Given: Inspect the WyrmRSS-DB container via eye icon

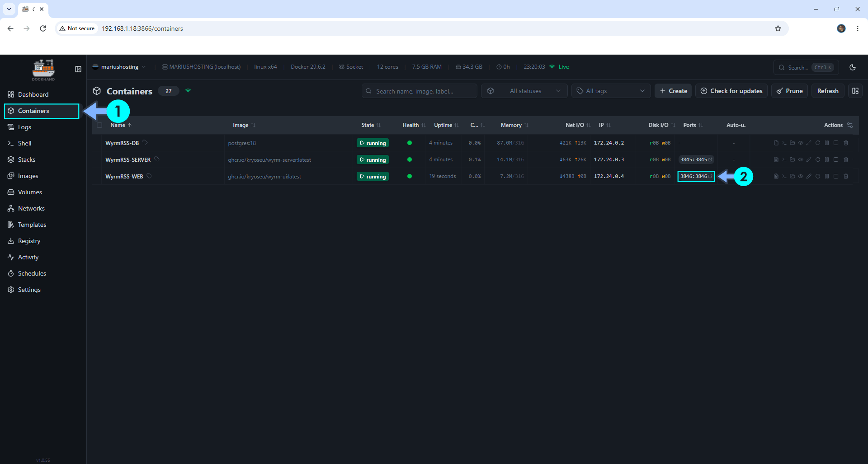Looking at the screenshot, I should (801, 143).
